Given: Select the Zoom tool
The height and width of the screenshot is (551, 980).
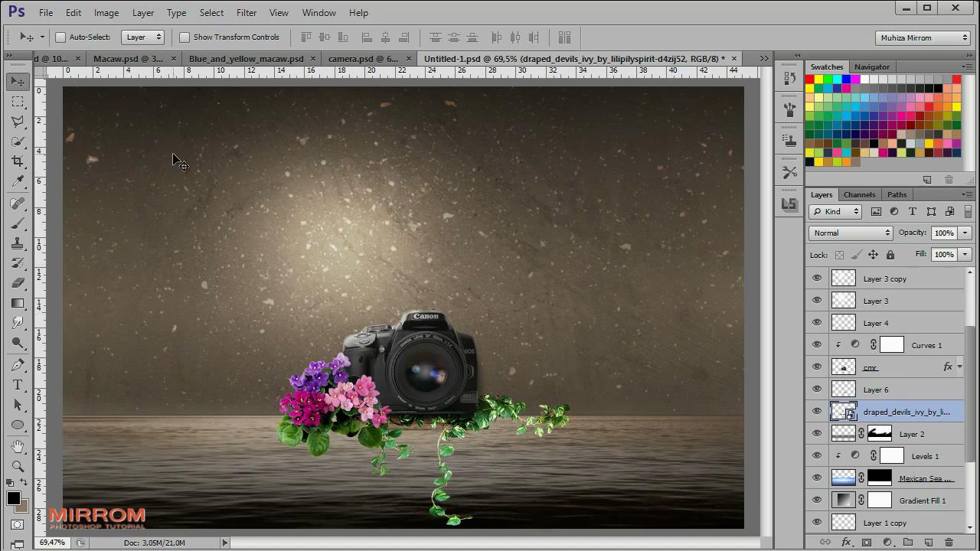Looking at the screenshot, I should coord(18,466).
